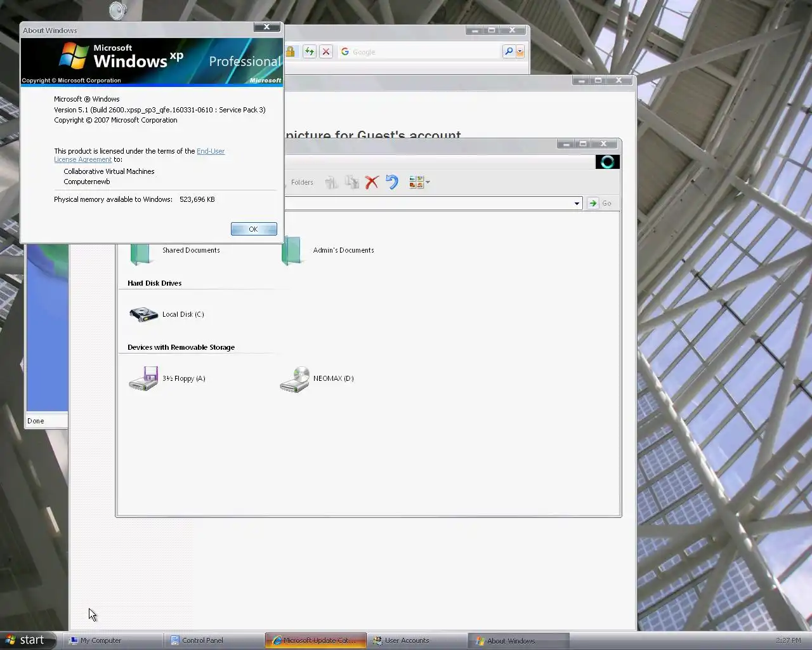Click the Computernewb organization text
Image resolution: width=812 pixels, height=650 pixels.
[x=87, y=182]
